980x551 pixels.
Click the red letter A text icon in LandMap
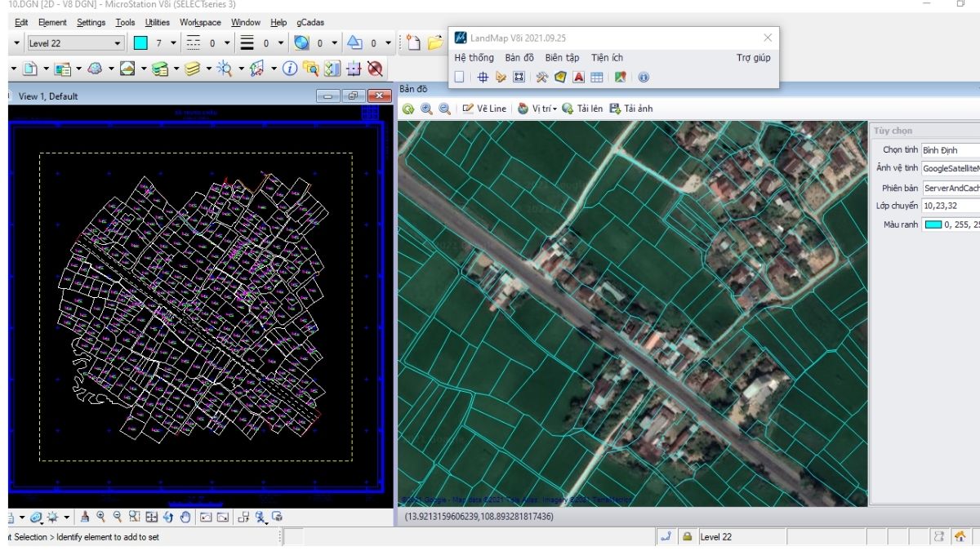coord(578,78)
